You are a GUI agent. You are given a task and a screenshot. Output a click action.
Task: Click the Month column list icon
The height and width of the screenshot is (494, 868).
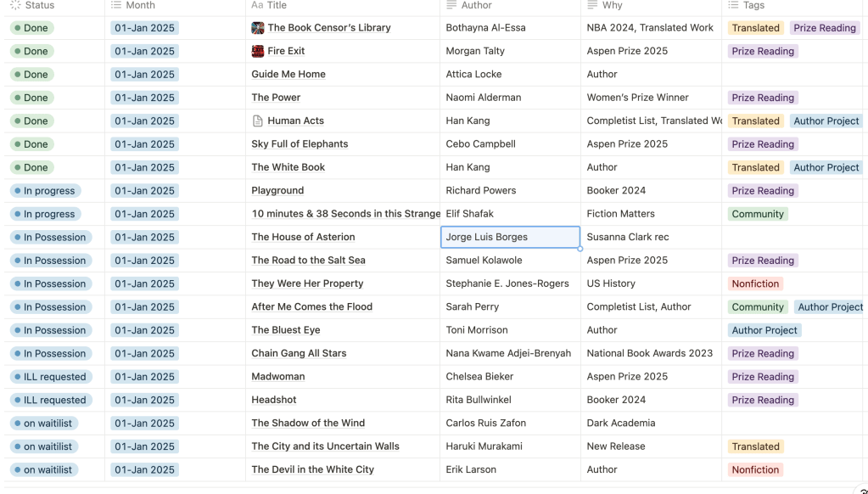click(117, 5)
